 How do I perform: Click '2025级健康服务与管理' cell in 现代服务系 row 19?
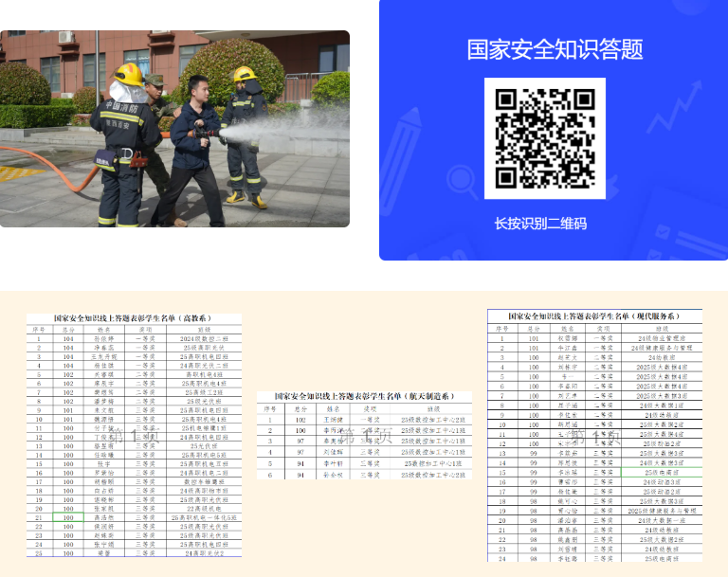click(662, 511)
